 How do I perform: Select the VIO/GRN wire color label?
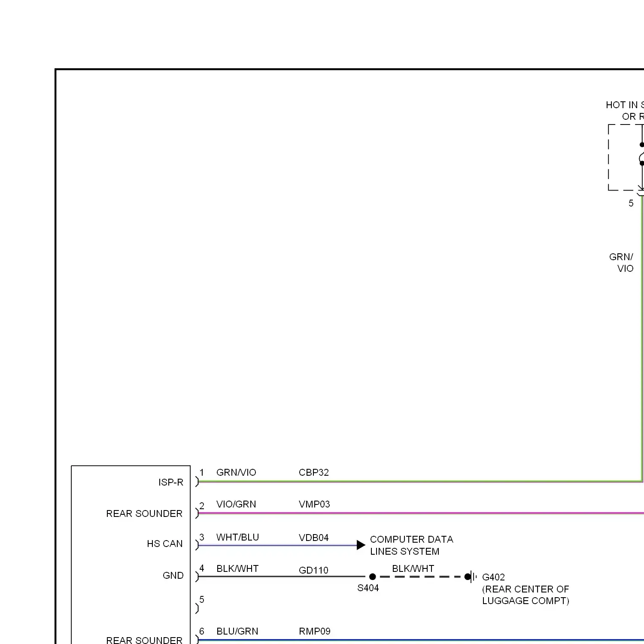236,504
